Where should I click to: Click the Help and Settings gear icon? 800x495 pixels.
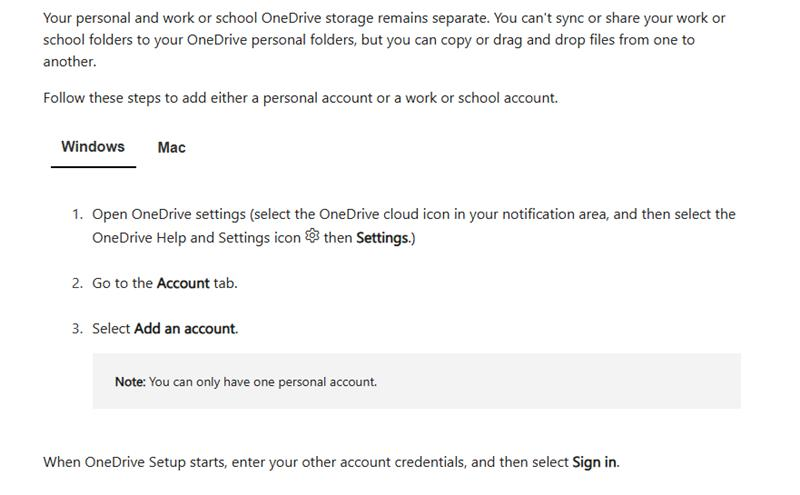coord(312,236)
